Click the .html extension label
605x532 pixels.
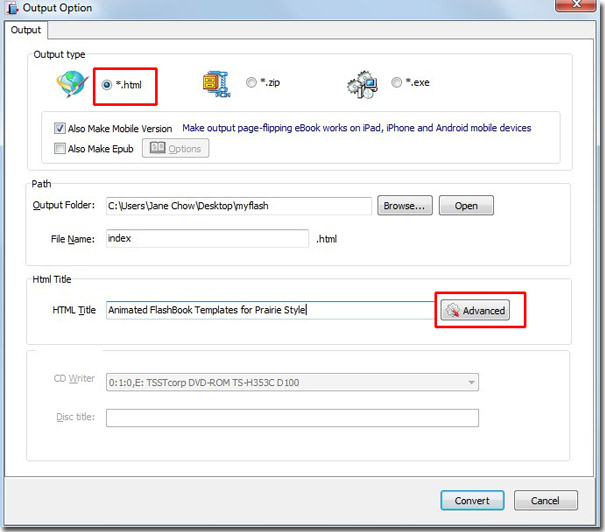pyautogui.click(x=326, y=239)
